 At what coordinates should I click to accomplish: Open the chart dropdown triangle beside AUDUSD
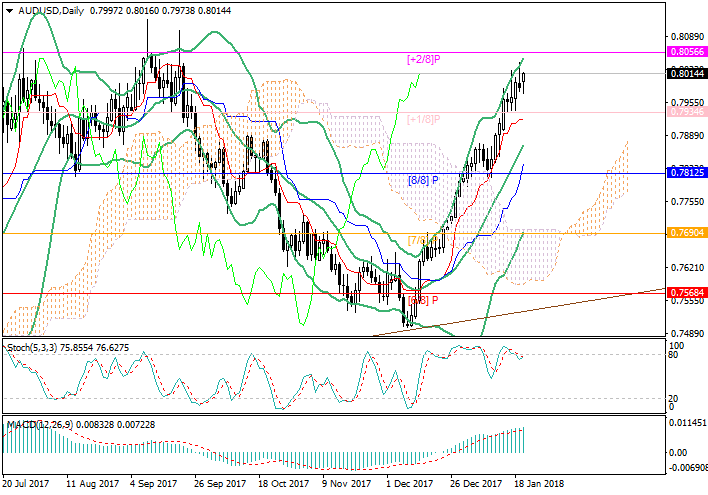pyautogui.click(x=9, y=11)
